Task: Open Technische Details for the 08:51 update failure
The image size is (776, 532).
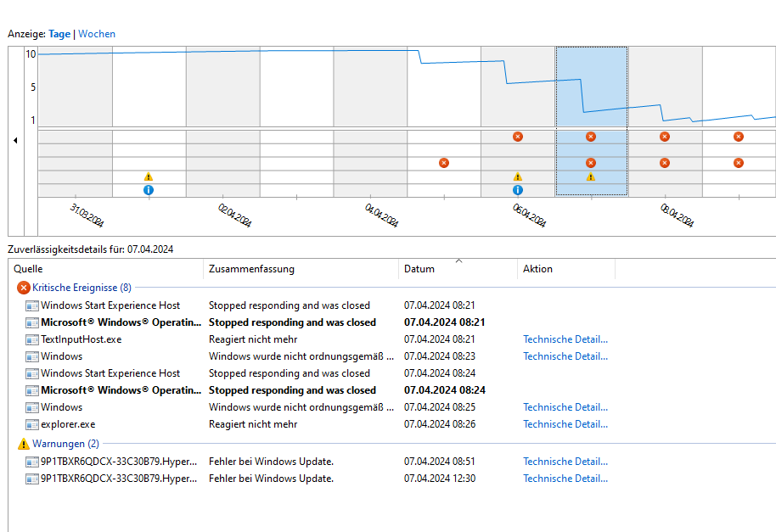Action: pyautogui.click(x=565, y=462)
